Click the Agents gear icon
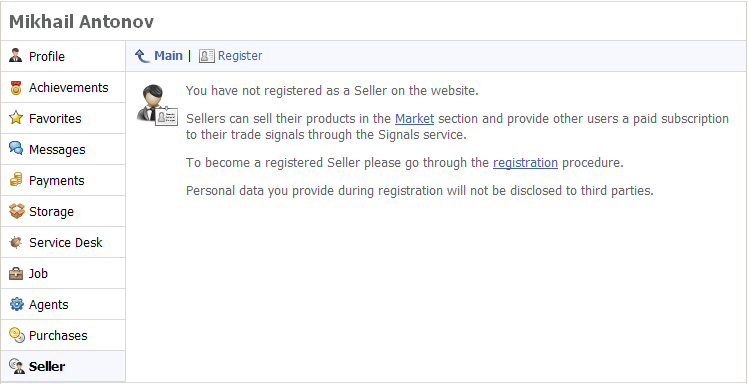749x384 pixels. 16,304
